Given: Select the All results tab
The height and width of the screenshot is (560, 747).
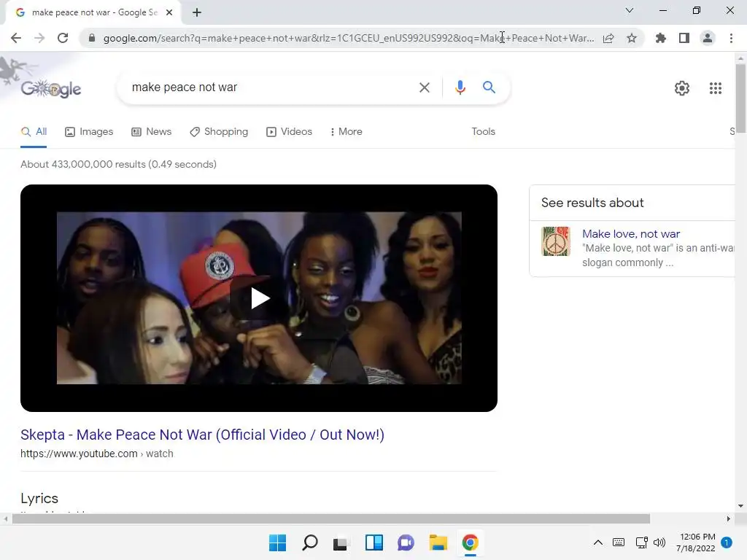Looking at the screenshot, I should (34, 132).
